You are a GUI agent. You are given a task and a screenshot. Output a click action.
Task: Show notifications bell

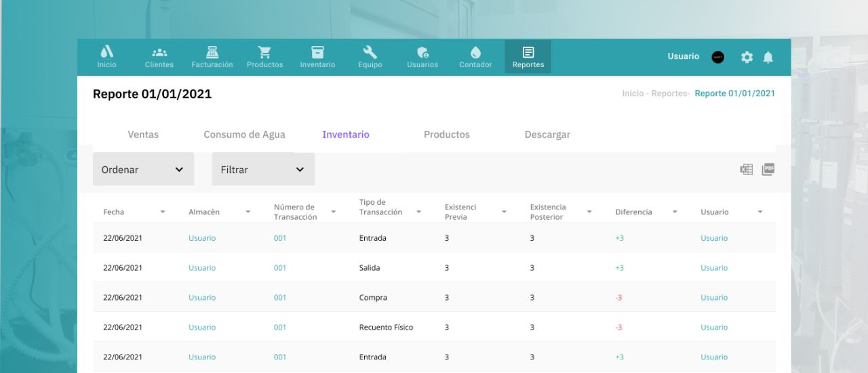coord(768,58)
